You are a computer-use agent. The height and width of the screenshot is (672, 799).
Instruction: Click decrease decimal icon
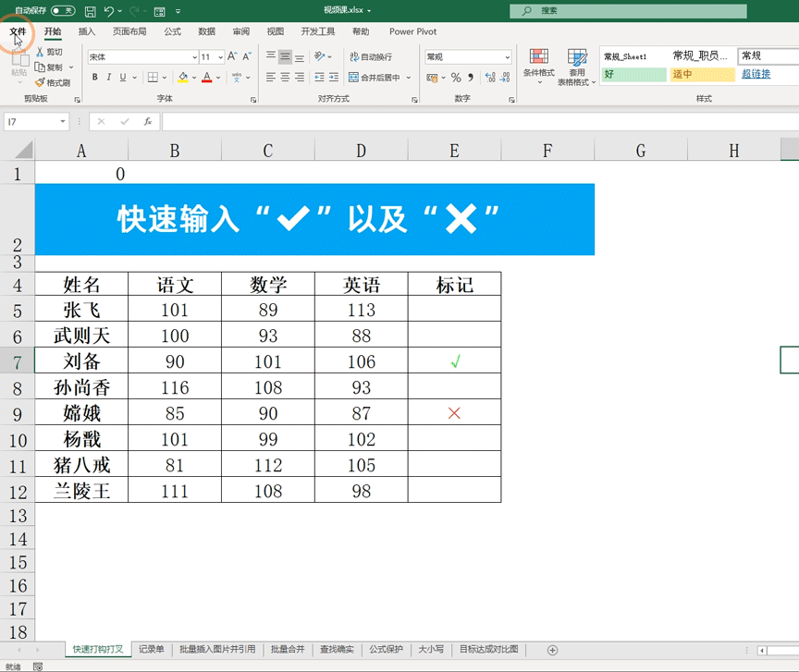(x=505, y=78)
